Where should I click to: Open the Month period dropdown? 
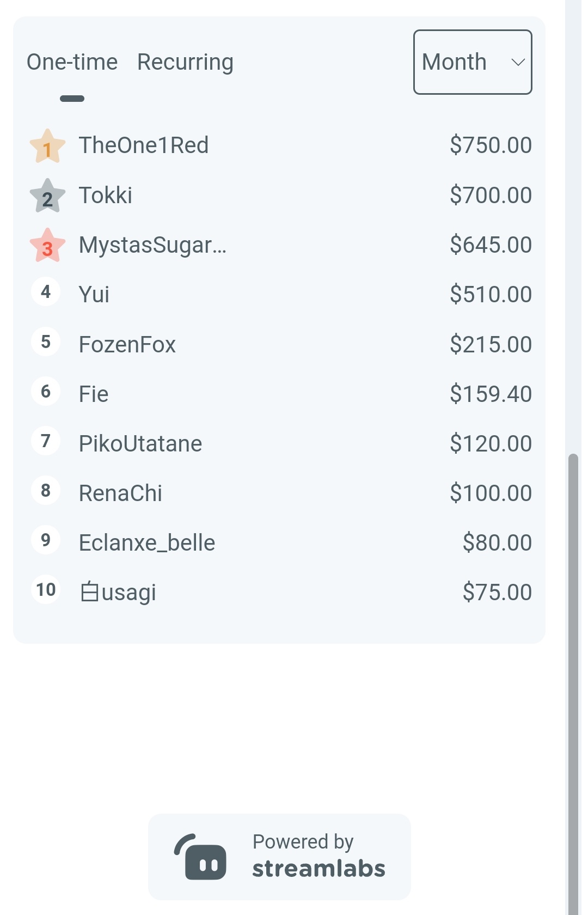(473, 62)
